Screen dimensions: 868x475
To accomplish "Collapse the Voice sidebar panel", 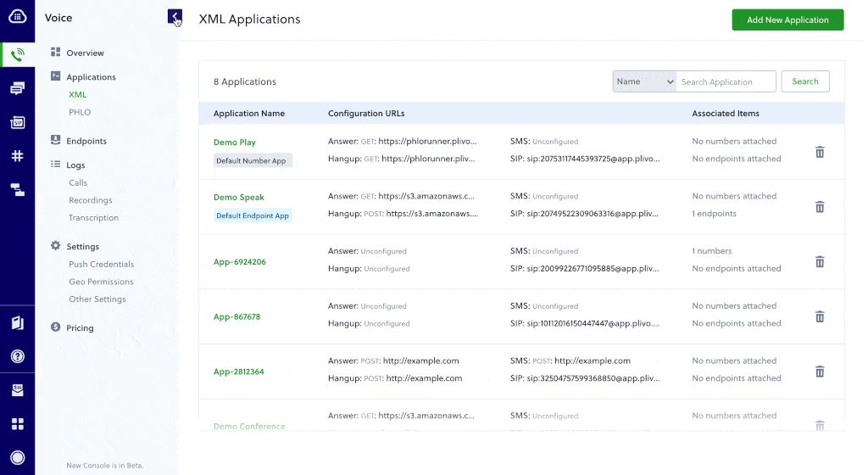I will [175, 17].
